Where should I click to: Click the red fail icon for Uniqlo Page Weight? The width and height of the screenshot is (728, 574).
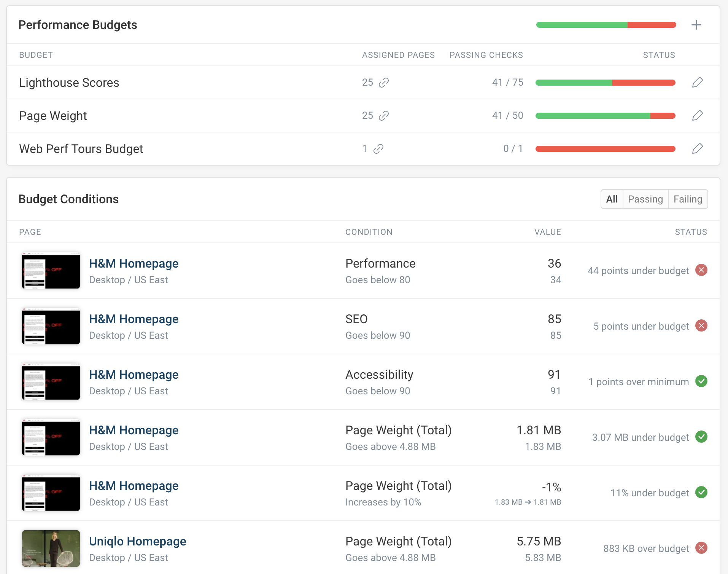pyautogui.click(x=701, y=548)
